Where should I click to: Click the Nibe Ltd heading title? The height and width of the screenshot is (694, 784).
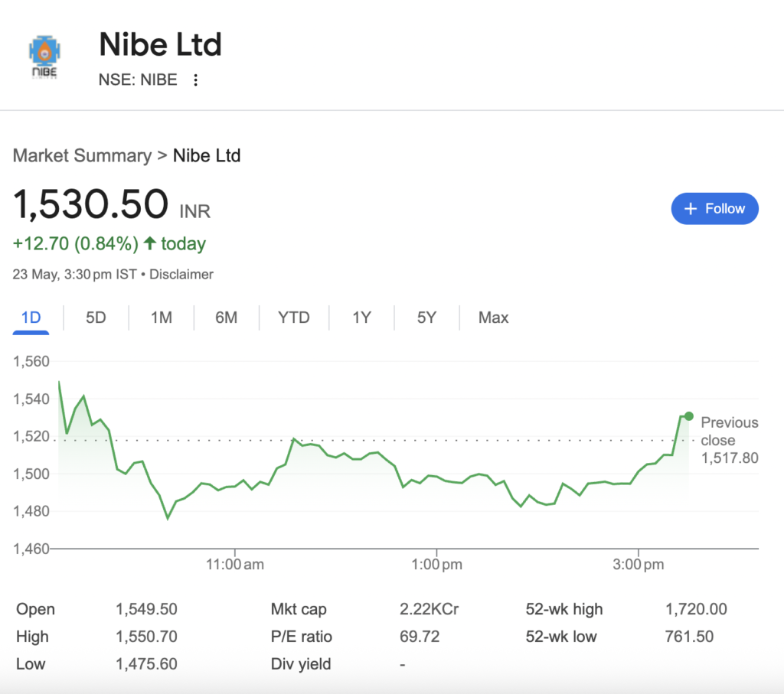tap(160, 45)
